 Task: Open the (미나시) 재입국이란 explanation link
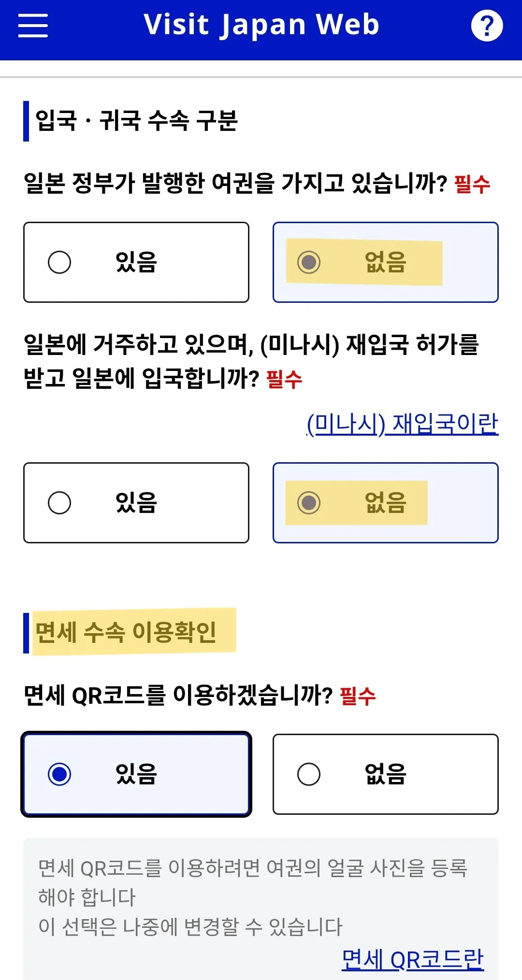(x=402, y=424)
